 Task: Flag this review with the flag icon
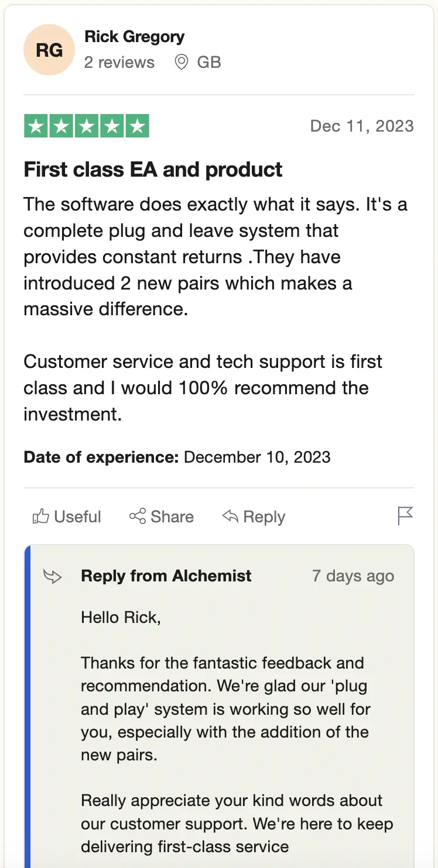click(x=405, y=516)
